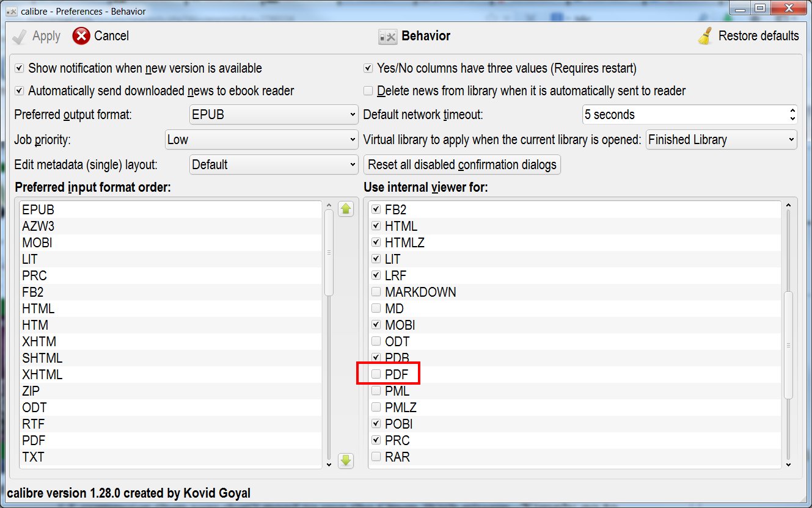The width and height of the screenshot is (812, 508).
Task: Enable Delete news from library option
Action: click(x=368, y=91)
